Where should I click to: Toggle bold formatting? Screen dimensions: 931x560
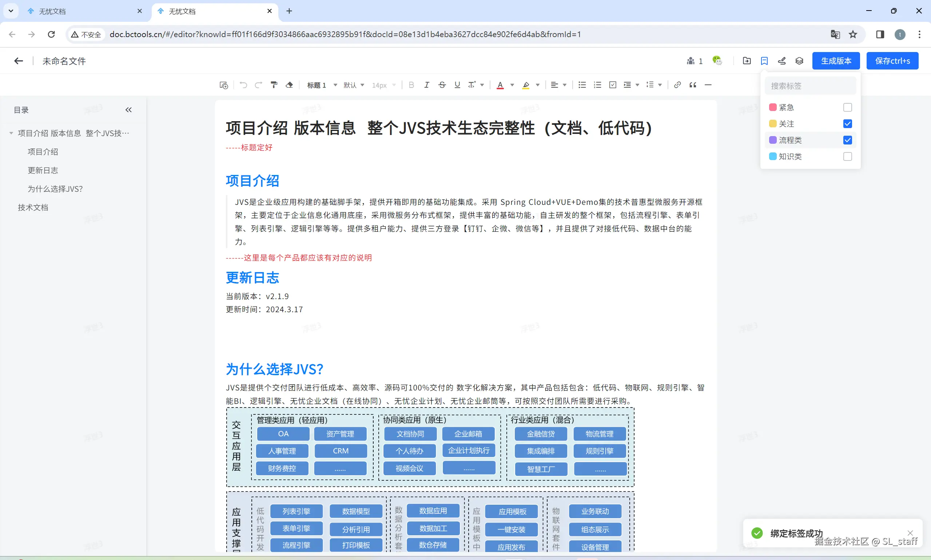(x=411, y=85)
